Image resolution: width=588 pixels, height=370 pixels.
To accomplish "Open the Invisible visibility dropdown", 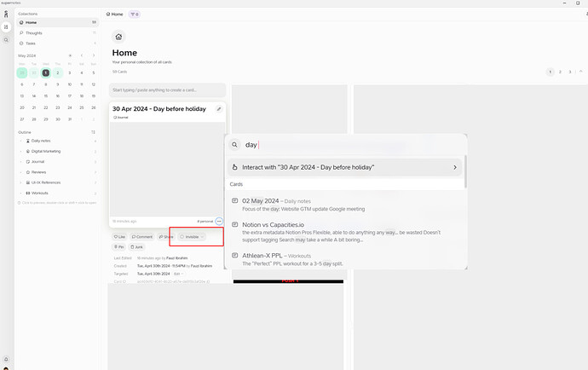I will 192,236.
